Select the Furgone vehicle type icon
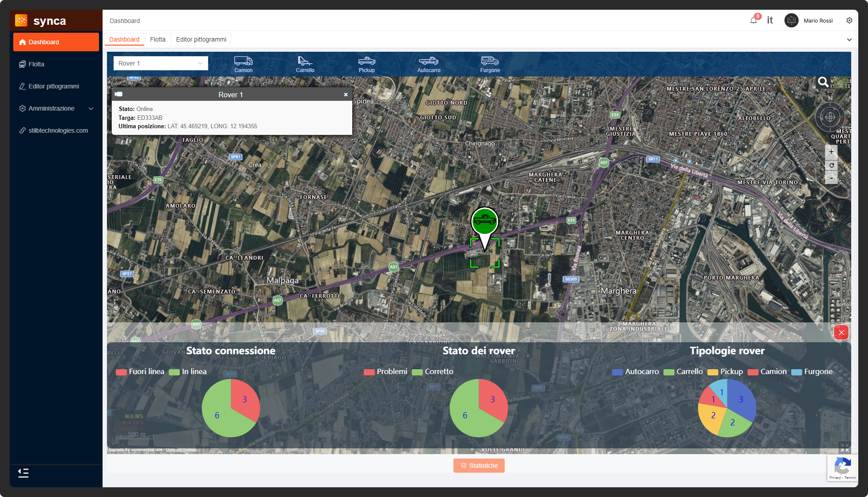The image size is (868, 497). click(x=490, y=64)
